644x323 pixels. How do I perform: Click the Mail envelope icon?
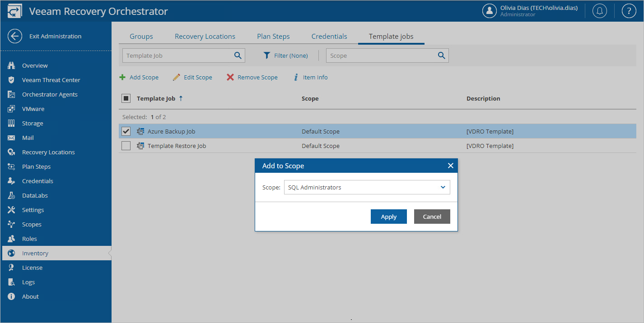[x=12, y=138]
